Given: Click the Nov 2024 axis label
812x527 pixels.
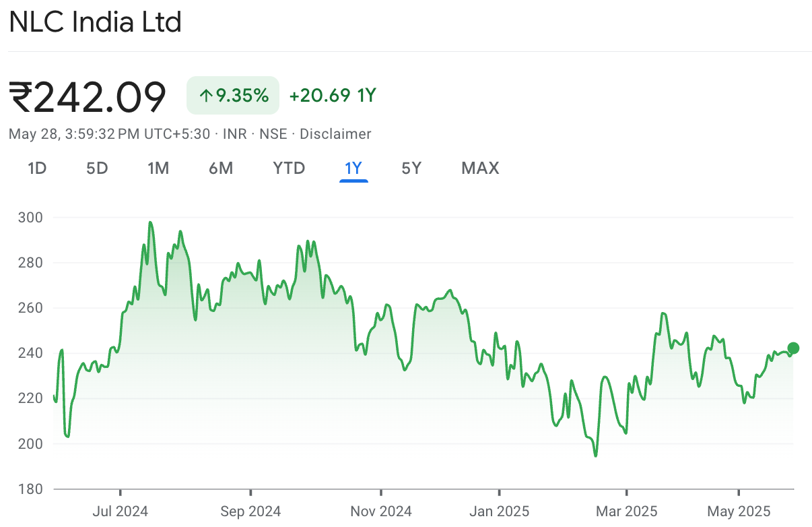Looking at the screenshot, I should (x=380, y=511).
